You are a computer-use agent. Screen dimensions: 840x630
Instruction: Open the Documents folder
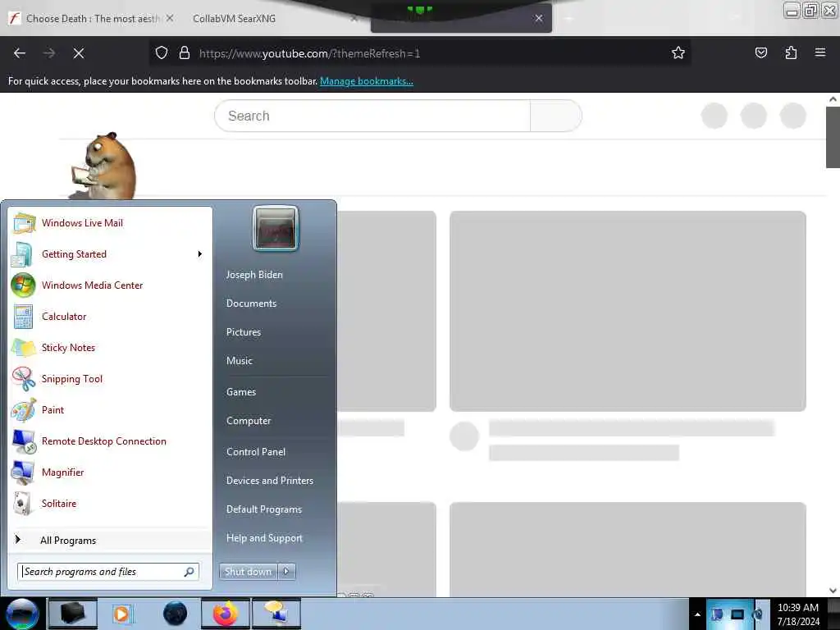click(251, 304)
